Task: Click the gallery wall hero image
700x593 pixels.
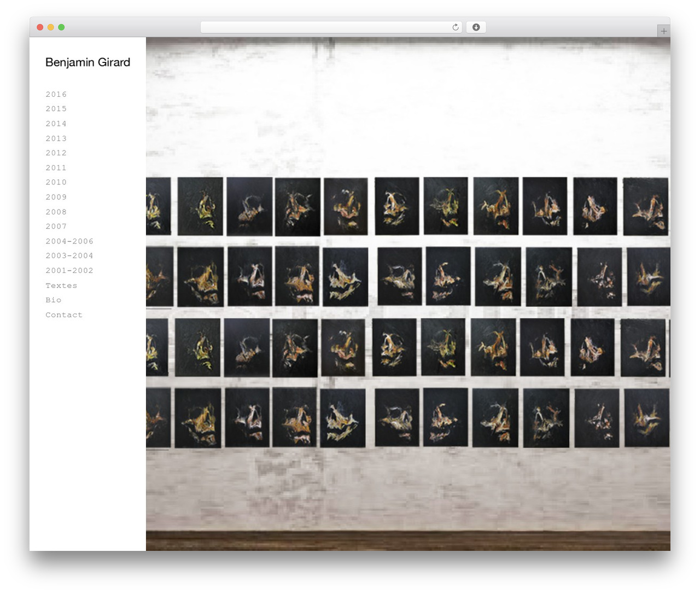Action: 408,294
